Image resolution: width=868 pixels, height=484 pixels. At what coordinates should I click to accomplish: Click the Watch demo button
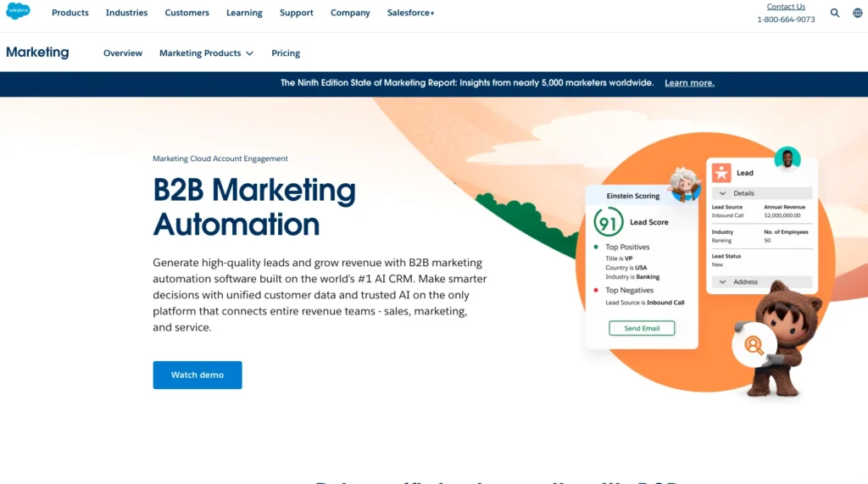coord(198,375)
